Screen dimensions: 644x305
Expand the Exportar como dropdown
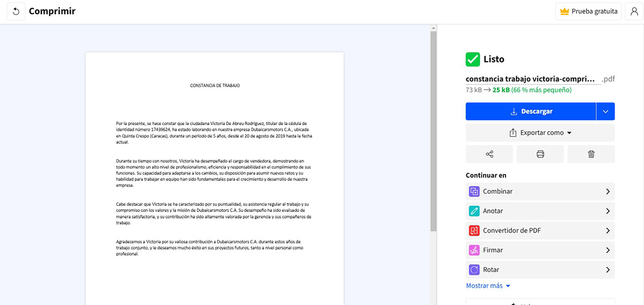[x=569, y=133]
